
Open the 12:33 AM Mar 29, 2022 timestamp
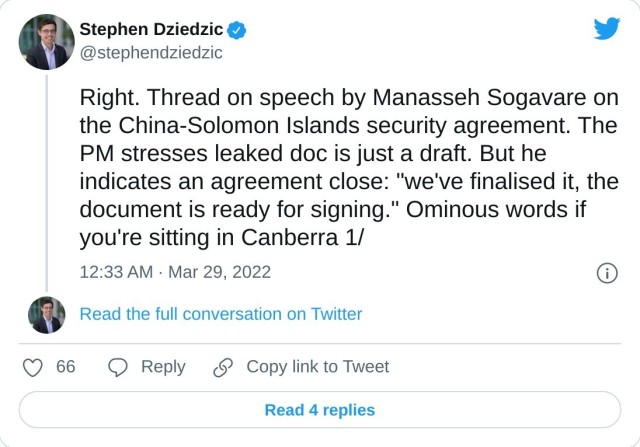tap(175, 272)
